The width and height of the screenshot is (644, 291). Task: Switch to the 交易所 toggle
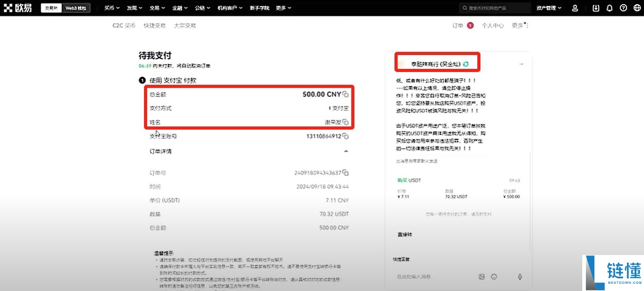pos(50,8)
